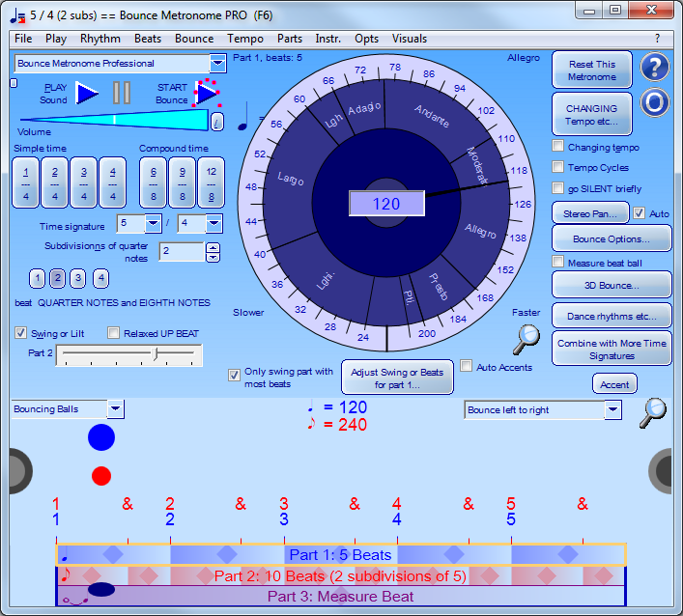The width and height of the screenshot is (683, 616).
Task: Increase subdivisions with up arrow
Action: click(213, 248)
